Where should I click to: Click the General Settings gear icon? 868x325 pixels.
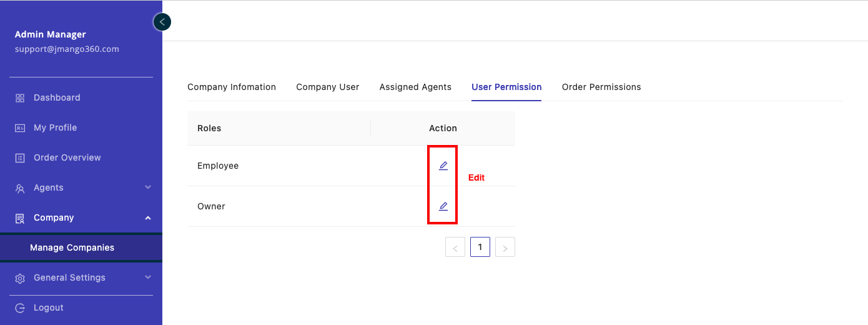tap(20, 278)
